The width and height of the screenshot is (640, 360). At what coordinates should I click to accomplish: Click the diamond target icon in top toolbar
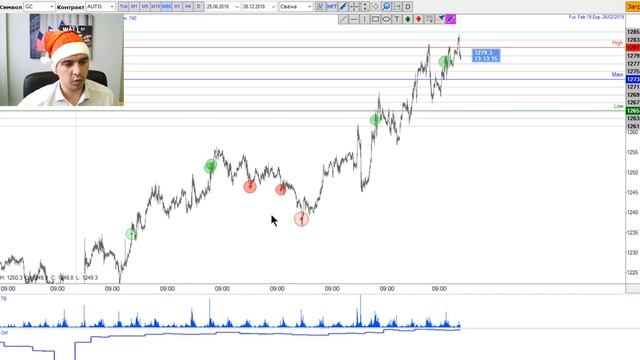click(376, 7)
